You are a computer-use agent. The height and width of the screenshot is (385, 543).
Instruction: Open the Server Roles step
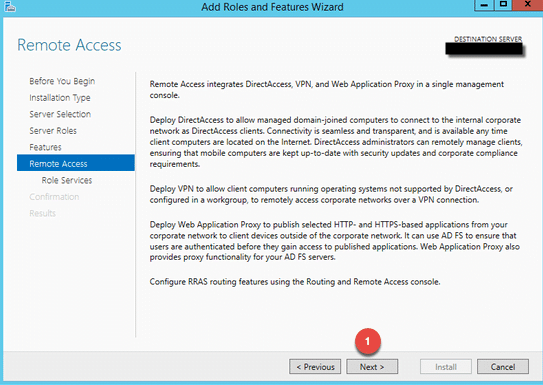53,131
